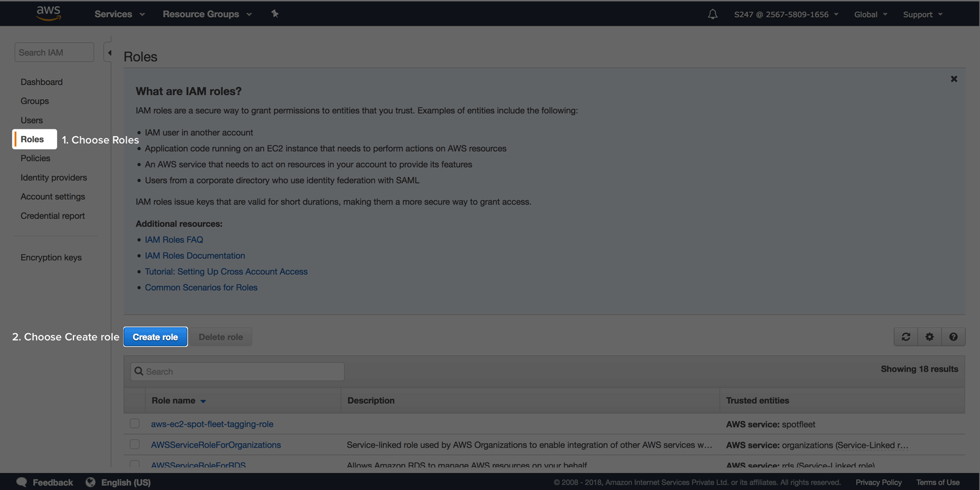Focus the roles Search filter field
Image resolution: width=980 pixels, height=490 pixels.
click(237, 371)
